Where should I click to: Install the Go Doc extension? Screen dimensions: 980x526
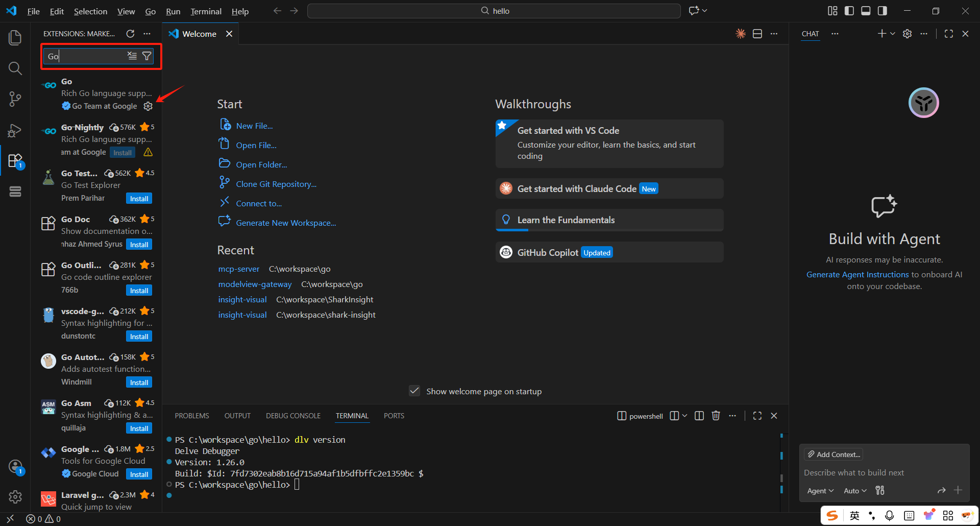click(139, 245)
